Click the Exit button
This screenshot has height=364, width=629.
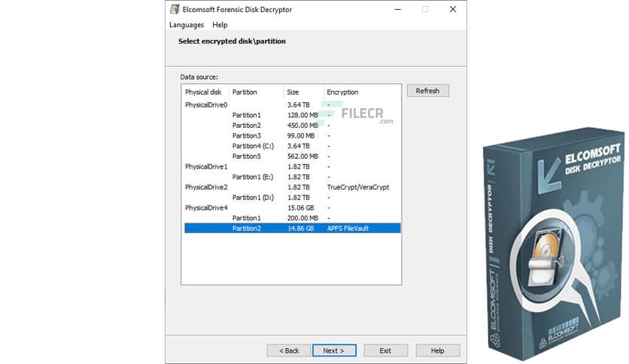point(385,350)
